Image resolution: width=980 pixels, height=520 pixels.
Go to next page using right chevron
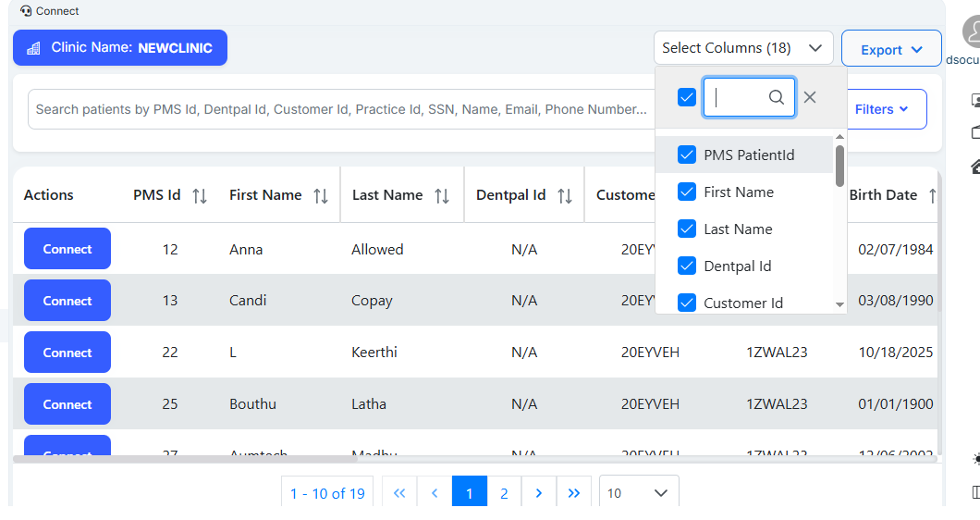[x=538, y=493]
